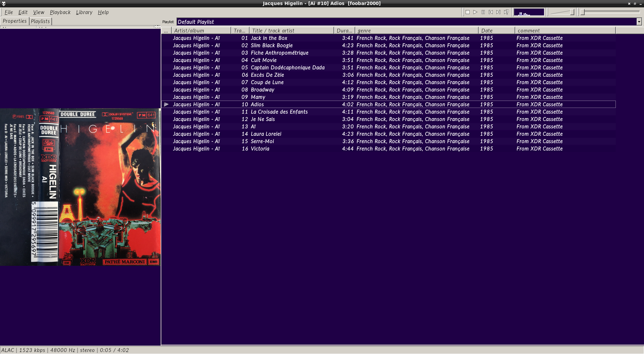Skip to the next track

click(x=498, y=12)
